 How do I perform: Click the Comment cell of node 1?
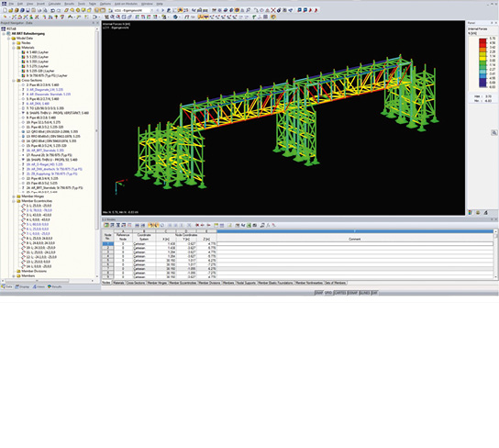[355, 243]
